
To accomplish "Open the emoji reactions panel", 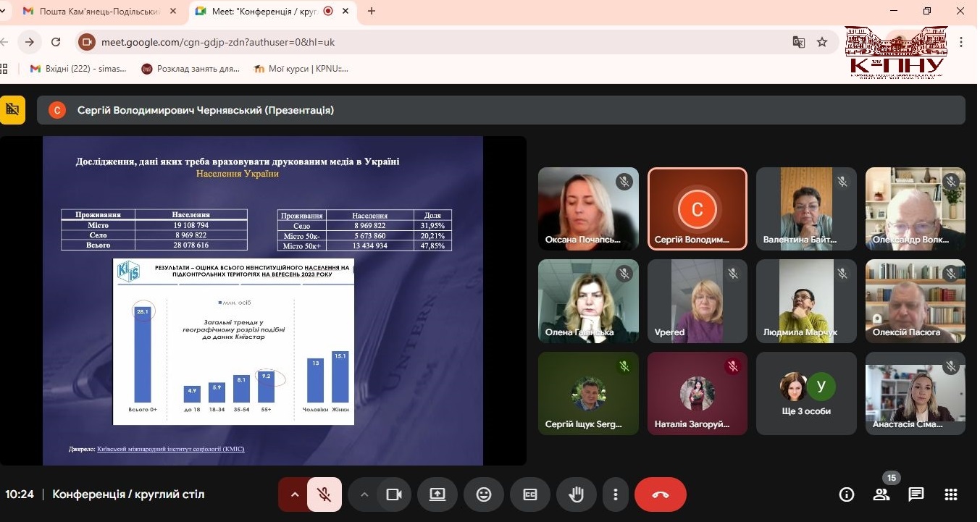I will click(x=484, y=494).
